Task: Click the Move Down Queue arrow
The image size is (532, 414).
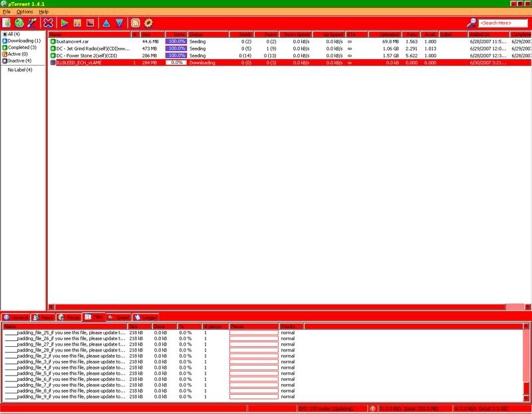Action: (120, 23)
